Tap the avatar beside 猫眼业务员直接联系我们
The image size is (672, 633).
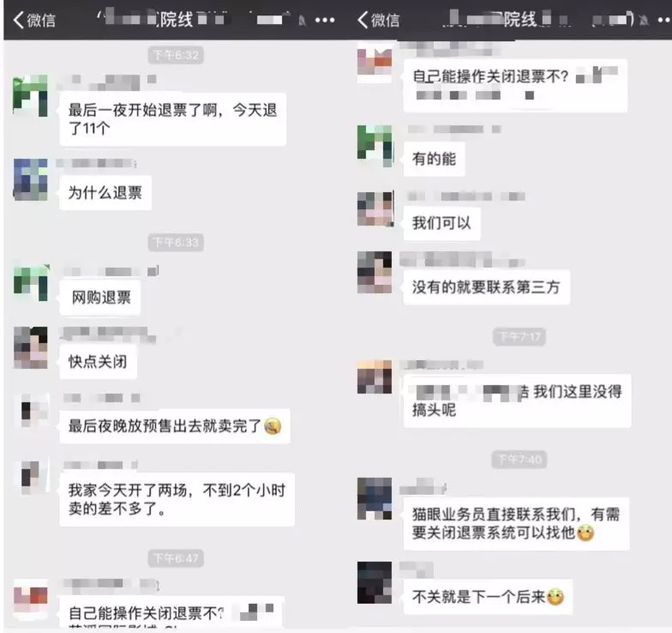pyautogui.click(x=375, y=499)
